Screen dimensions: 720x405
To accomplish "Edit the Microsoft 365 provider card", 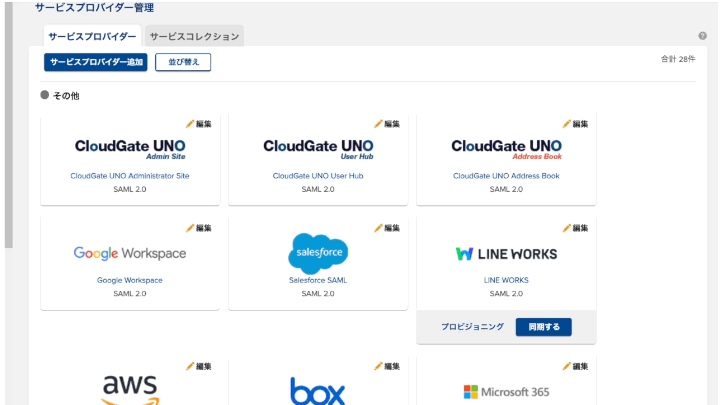I will pyautogui.click(x=575, y=366).
